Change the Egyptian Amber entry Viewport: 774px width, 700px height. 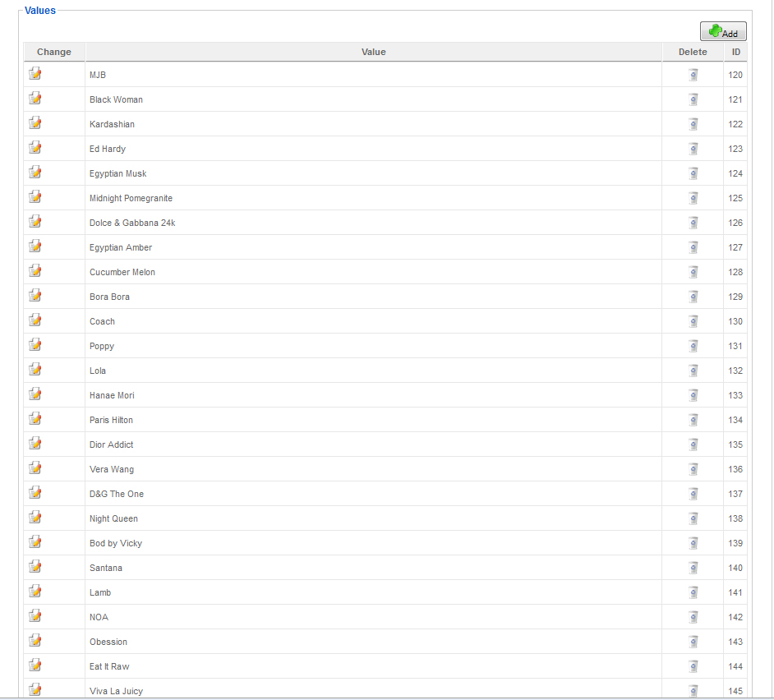coord(35,246)
